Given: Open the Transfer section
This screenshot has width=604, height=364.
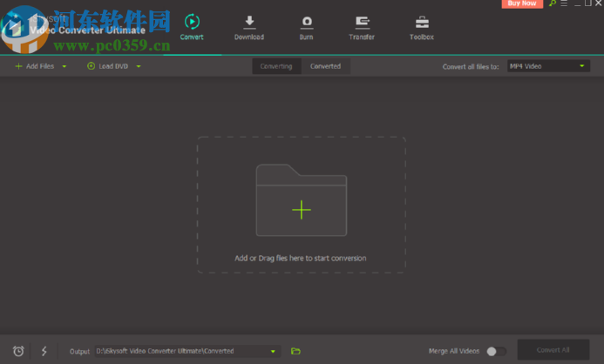Looking at the screenshot, I should (362, 27).
